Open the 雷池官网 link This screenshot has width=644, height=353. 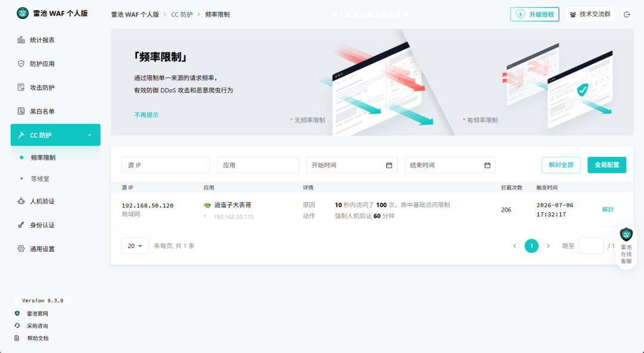[x=38, y=314]
